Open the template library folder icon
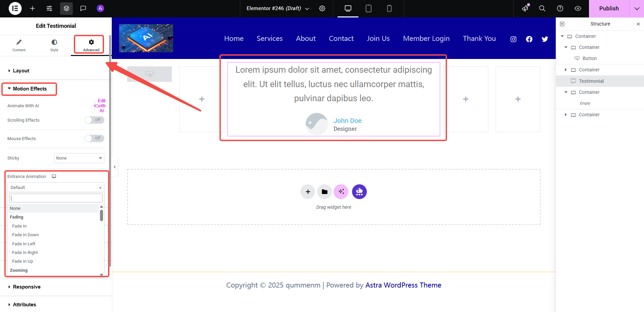The width and height of the screenshot is (644, 312). [x=324, y=191]
